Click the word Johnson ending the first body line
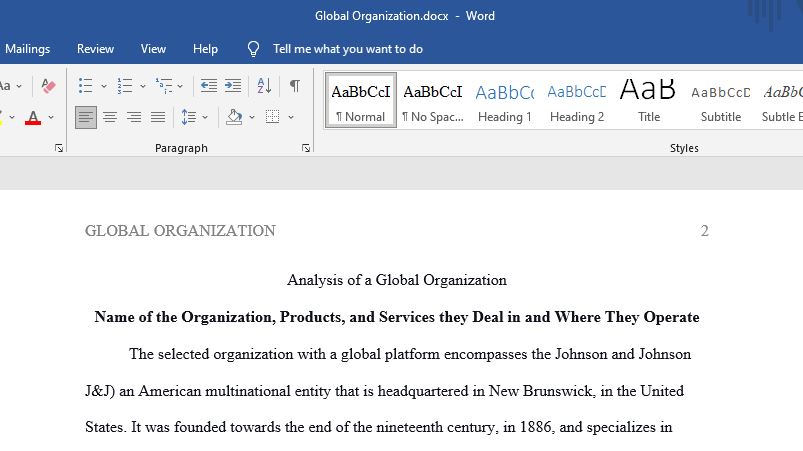The image size is (803, 451). [x=665, y=354]
